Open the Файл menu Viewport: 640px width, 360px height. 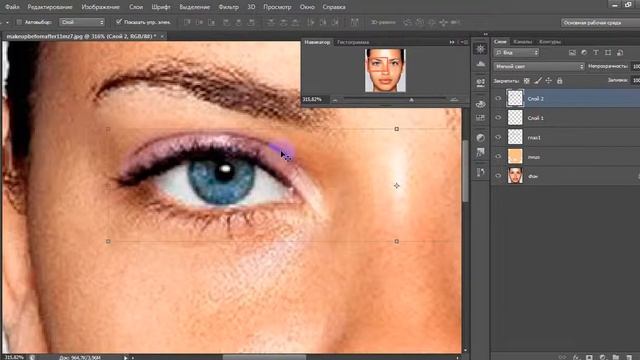coord(12,7)
